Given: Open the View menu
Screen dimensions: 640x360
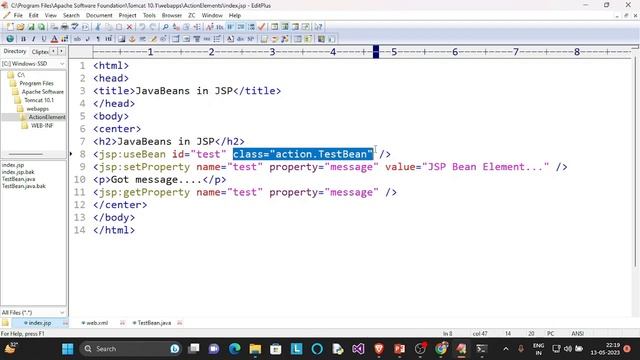Looking at the screenshot, I should pos(51,16).
